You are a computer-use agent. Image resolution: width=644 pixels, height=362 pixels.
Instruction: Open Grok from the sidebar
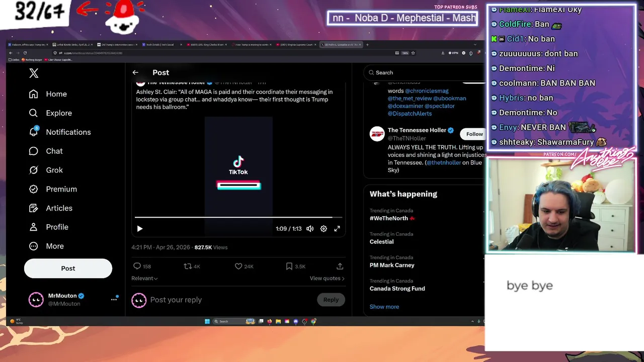point(46,170)
